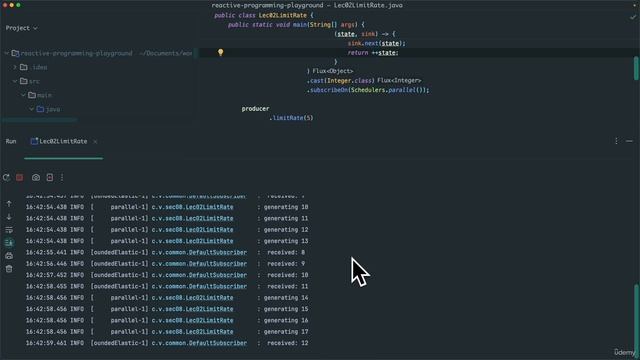Click the main method name in editor

(x=300, y=25)
